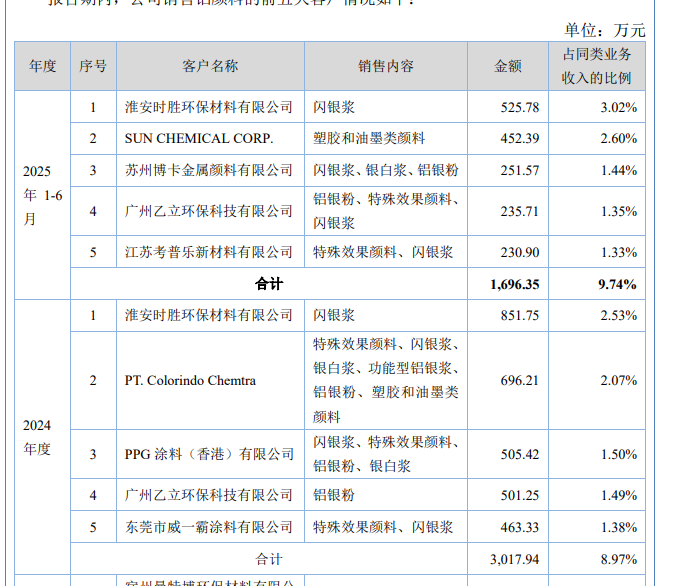
Task: Click the amount 525.78
Action: tap(520, 107)
